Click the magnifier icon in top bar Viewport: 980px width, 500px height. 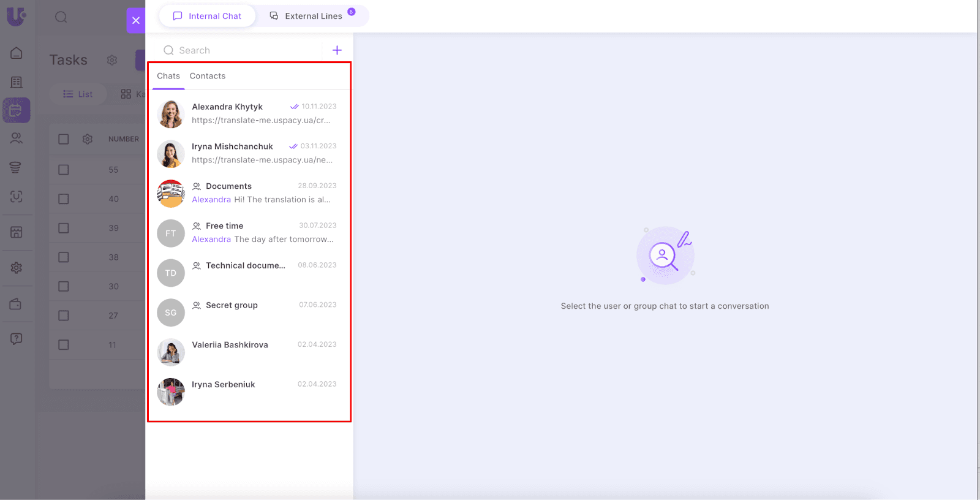coord(61,17)
